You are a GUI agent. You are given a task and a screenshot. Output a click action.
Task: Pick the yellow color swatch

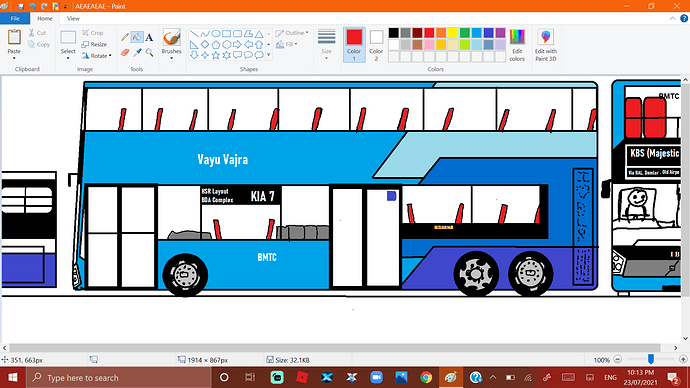click(453, 33)
